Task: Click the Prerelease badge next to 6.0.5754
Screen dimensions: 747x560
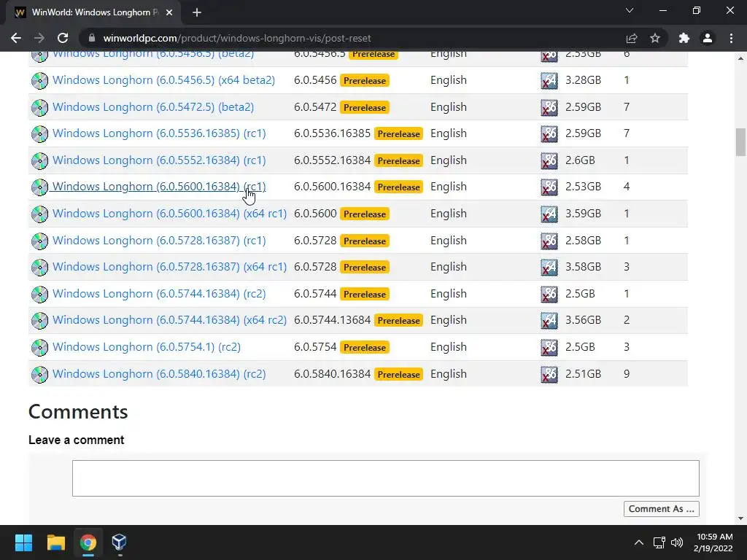Action: pos(365,348)
